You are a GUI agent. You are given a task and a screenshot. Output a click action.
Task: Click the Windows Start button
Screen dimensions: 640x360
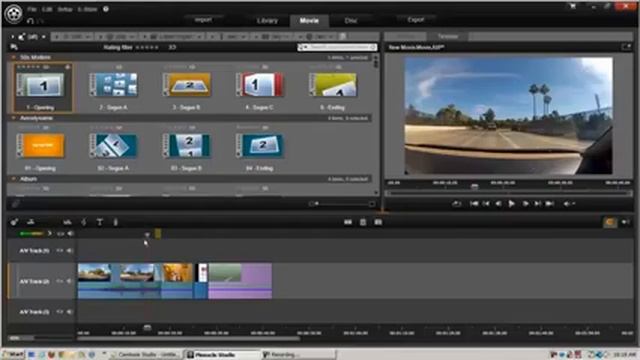13,355
